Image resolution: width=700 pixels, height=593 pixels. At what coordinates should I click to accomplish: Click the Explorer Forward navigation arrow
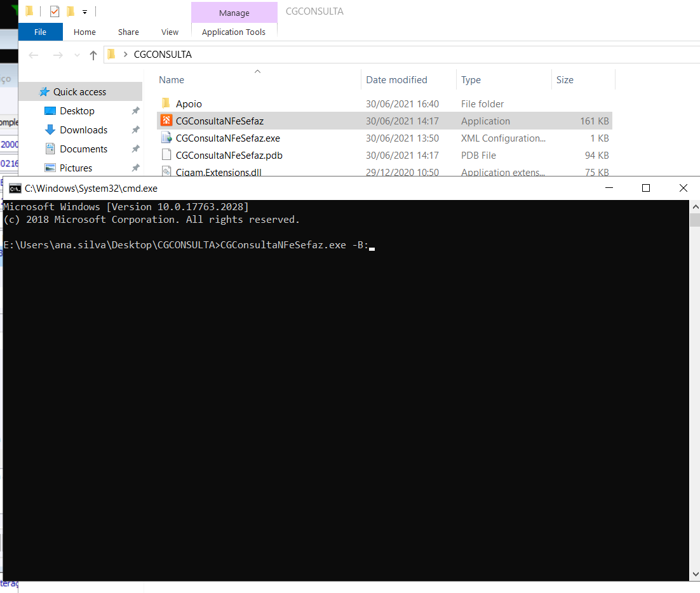click(58, 55)
